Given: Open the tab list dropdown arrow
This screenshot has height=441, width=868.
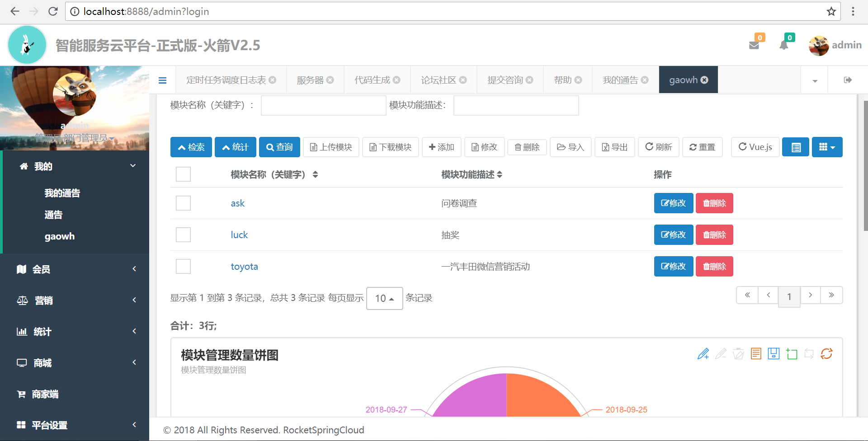Looking at the screenshot, I should point(815,80).
